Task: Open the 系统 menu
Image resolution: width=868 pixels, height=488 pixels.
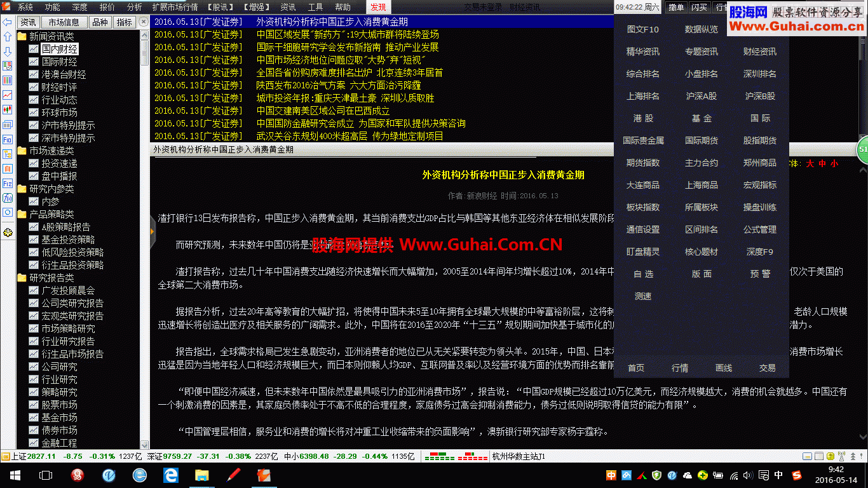Action: 25,7
